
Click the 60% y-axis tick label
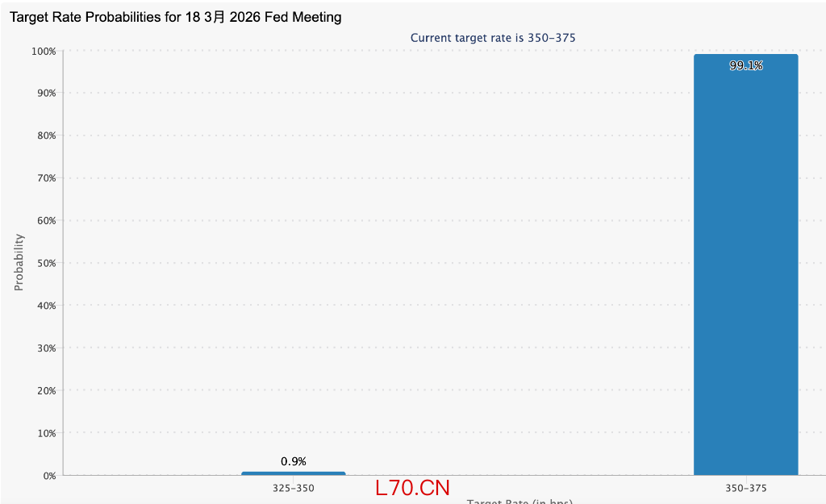pos(45,221)
